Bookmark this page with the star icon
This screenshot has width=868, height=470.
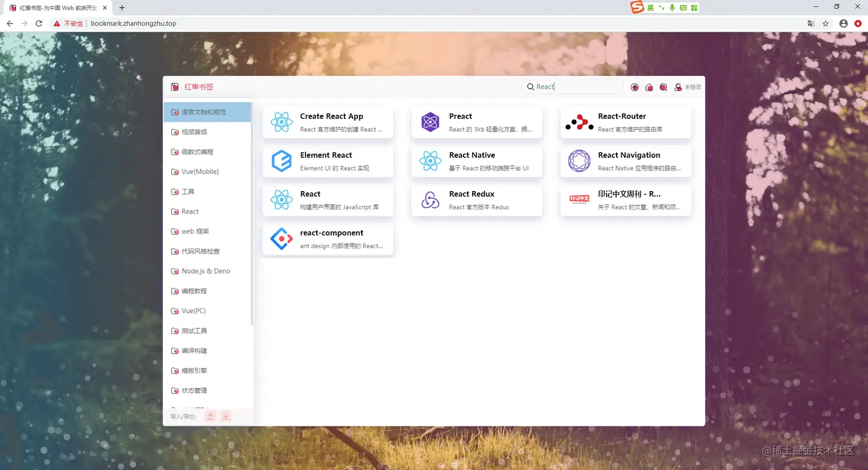coord(826,24)
